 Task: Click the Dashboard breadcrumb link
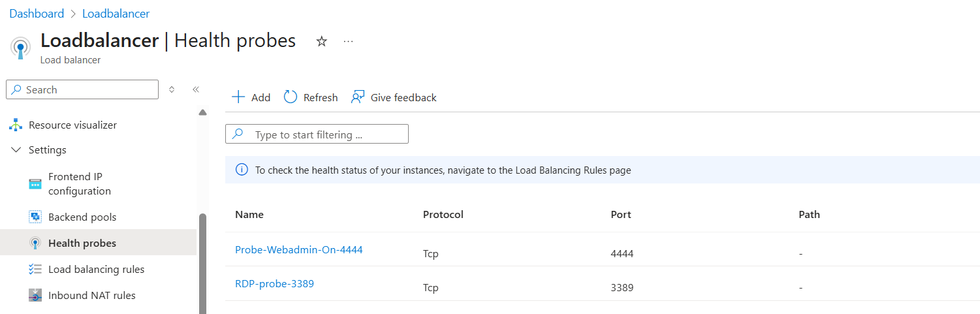point(37,14)
